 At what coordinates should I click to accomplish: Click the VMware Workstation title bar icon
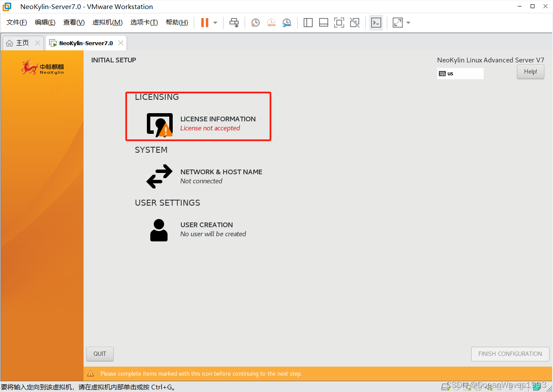click(x=7, y=6)
